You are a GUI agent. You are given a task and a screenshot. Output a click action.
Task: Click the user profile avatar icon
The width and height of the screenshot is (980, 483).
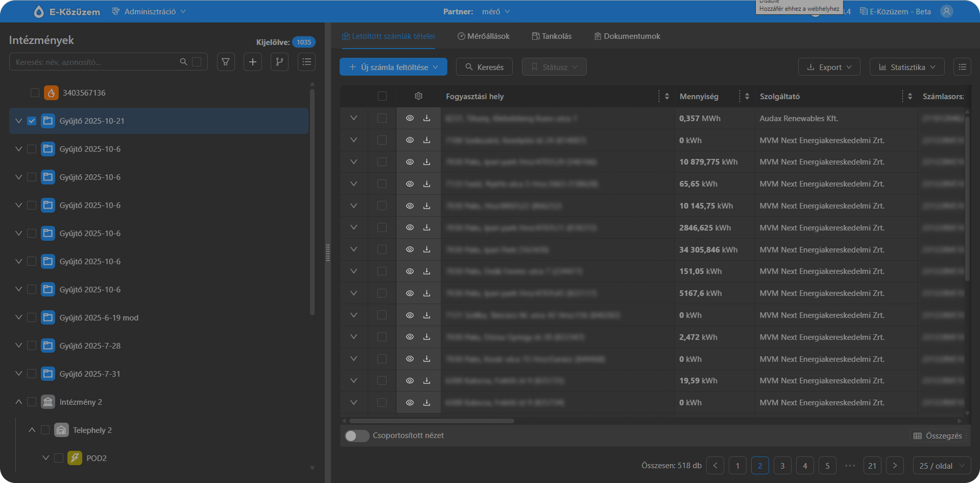(x=946, y=11)
